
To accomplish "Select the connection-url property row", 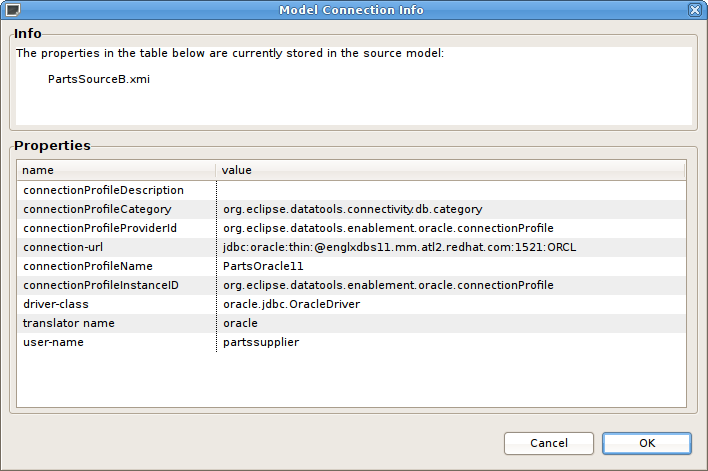I will tap(63, 247).
